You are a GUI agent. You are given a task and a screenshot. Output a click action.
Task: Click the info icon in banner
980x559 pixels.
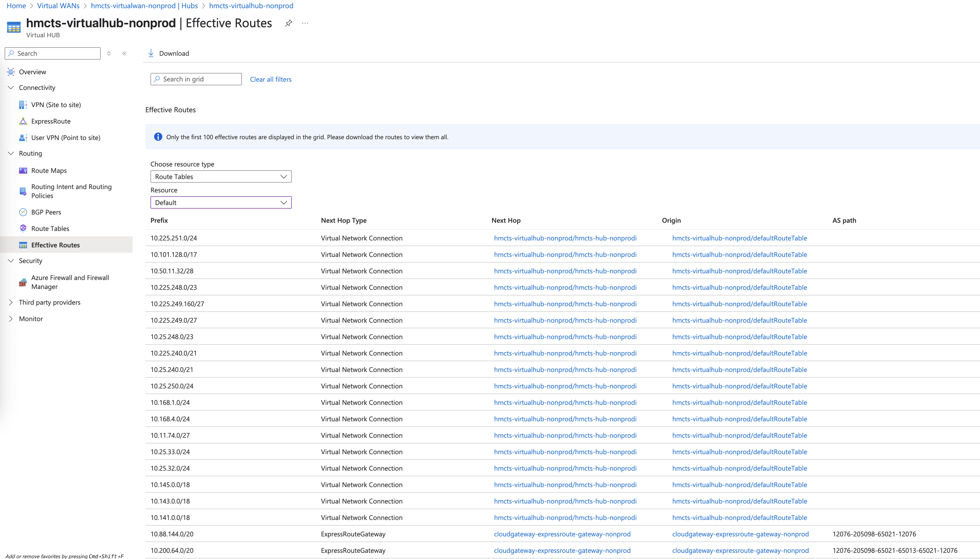158,137
